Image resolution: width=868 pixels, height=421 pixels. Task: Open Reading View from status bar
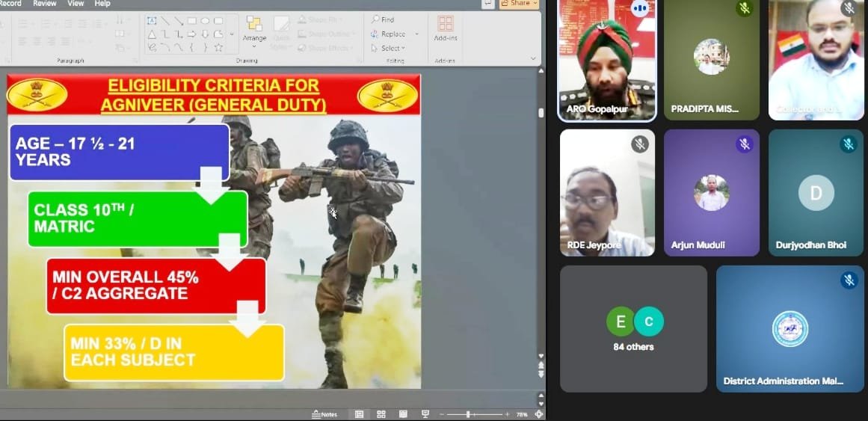(x=403, y=414)
